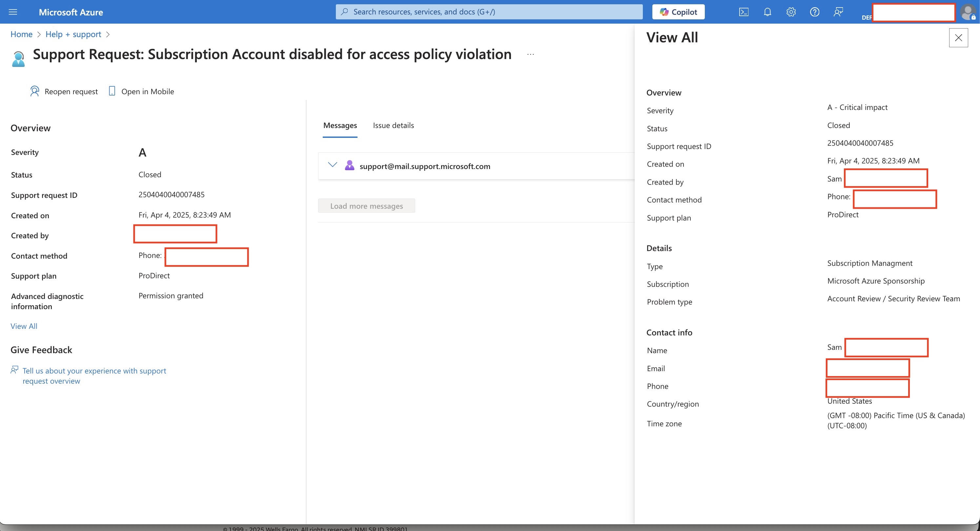Open the request options ellipsis menu
Viewport: 980px width, 531px height.
coord(530,54)
